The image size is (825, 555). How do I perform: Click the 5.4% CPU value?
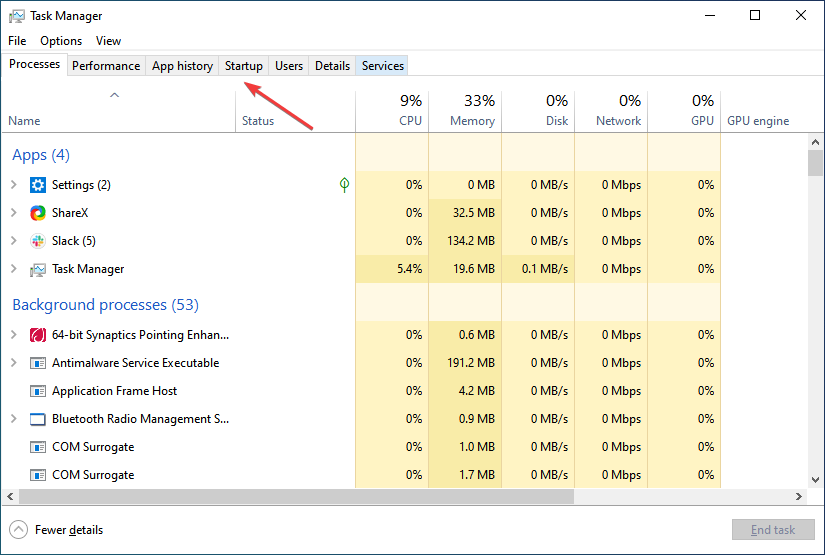point(409,269)
